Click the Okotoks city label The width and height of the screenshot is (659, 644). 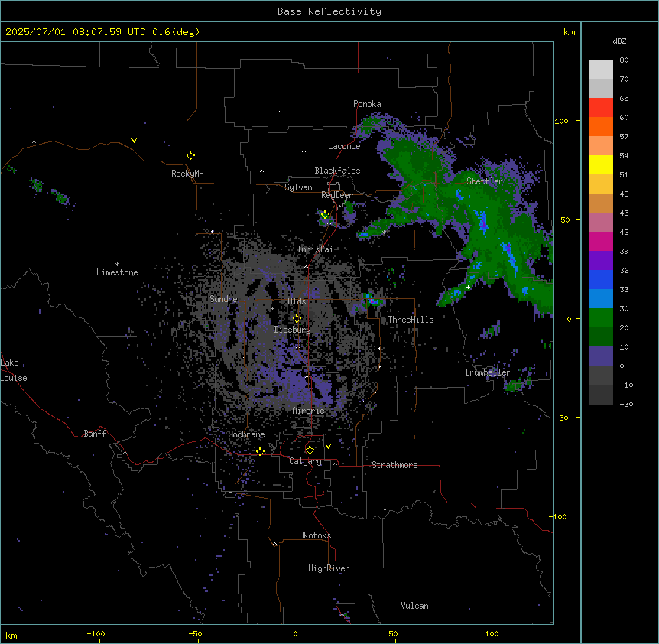point(315,535)
